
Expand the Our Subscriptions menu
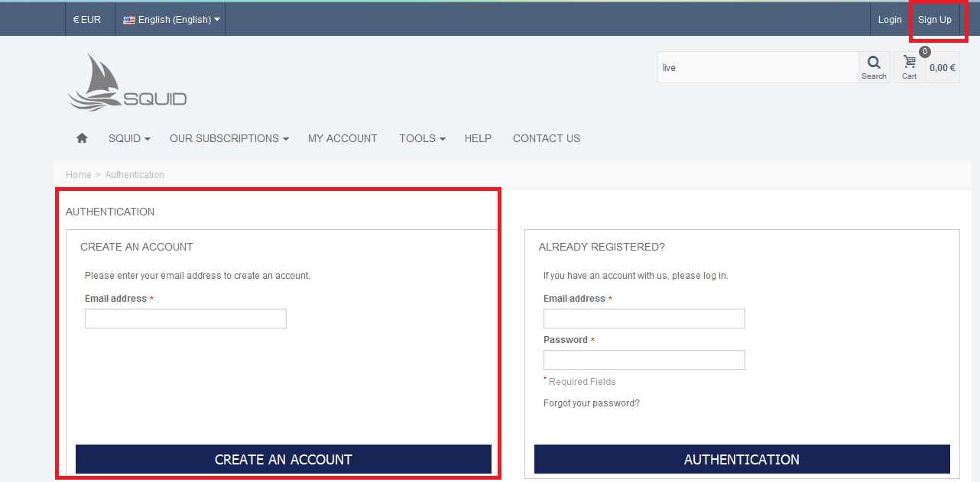click(x=229, y=138)
